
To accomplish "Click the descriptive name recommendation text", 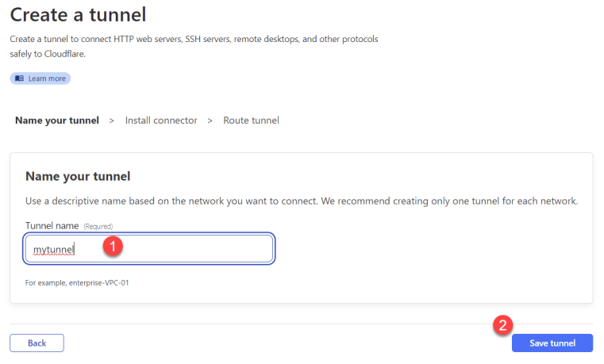I will (x=302, y=201).
